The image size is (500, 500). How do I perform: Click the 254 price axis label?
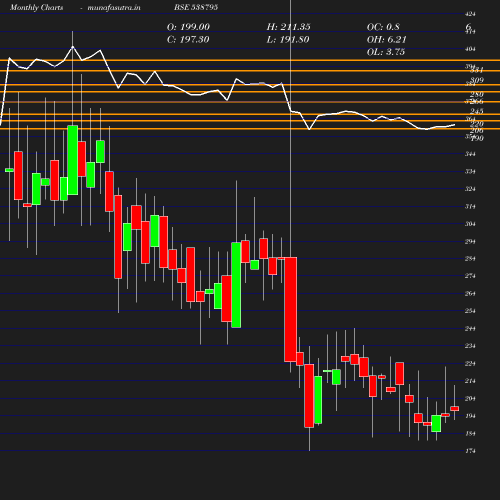(x=470, y=311)
